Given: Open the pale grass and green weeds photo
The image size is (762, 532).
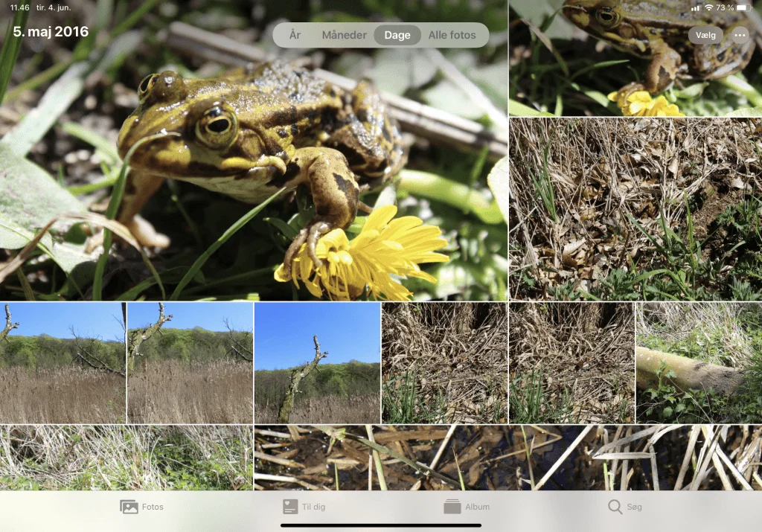Looking at the screenshot, I should (127, 458).
